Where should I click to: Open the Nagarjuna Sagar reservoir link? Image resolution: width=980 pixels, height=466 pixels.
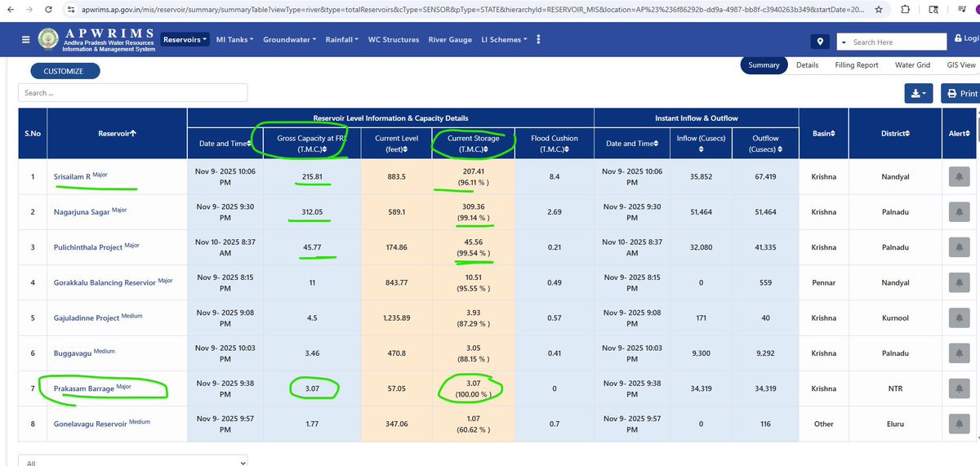[x=81, y=211]
